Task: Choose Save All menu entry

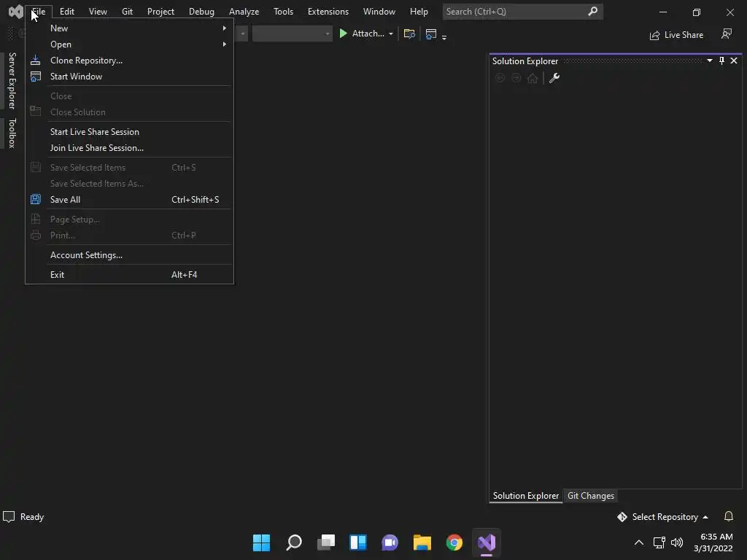Action: [129, 200]
